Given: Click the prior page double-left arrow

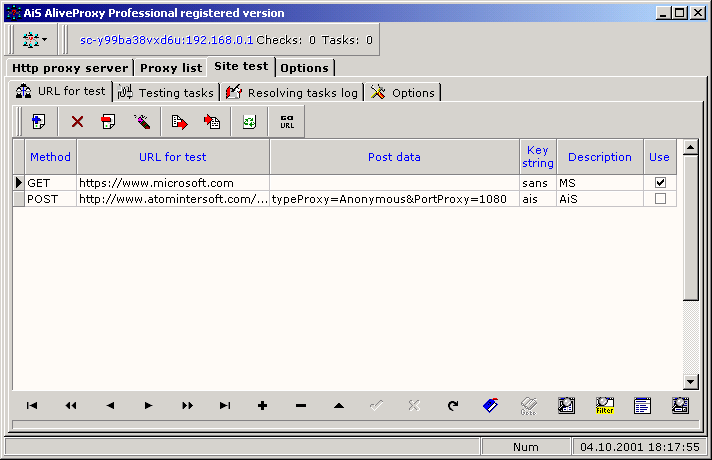Looking at the screenshot, I should (x=71, y=406).
